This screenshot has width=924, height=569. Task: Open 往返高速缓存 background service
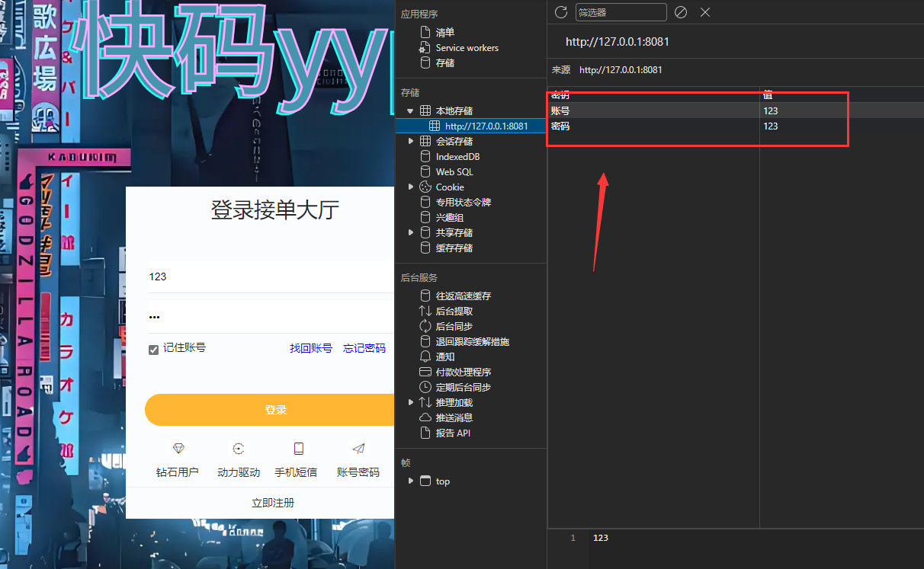point(464,296)
